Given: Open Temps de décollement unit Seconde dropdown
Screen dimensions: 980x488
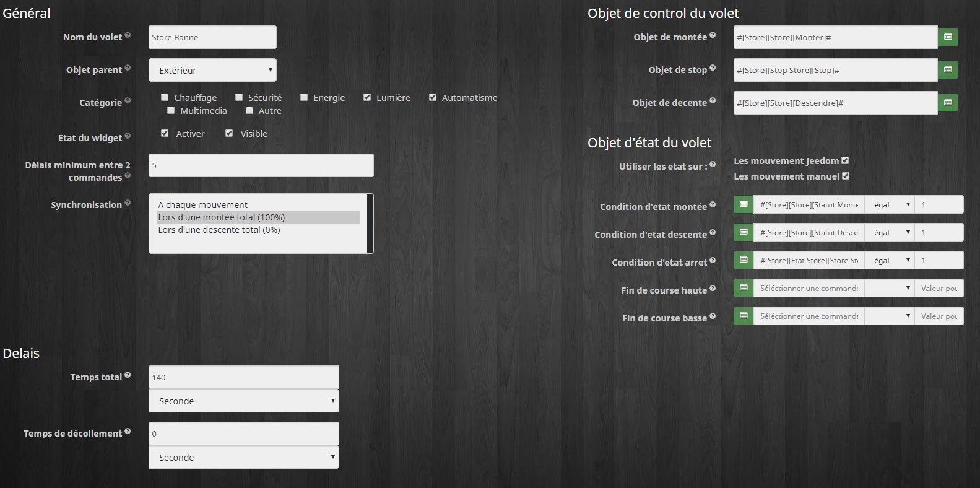Looking at the screenshot, I should (x=244, y=457).
